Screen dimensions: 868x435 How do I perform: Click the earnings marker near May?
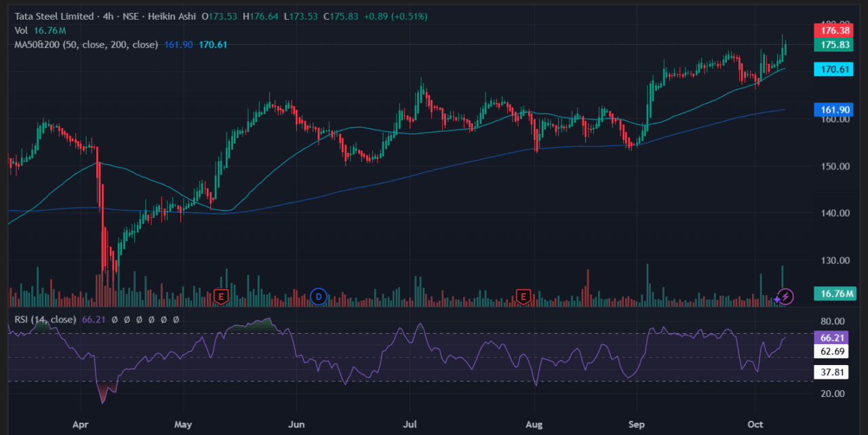220,296
